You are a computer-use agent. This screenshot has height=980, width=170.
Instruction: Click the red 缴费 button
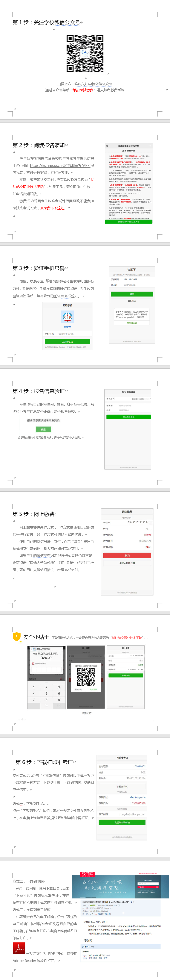coord(127,555)
